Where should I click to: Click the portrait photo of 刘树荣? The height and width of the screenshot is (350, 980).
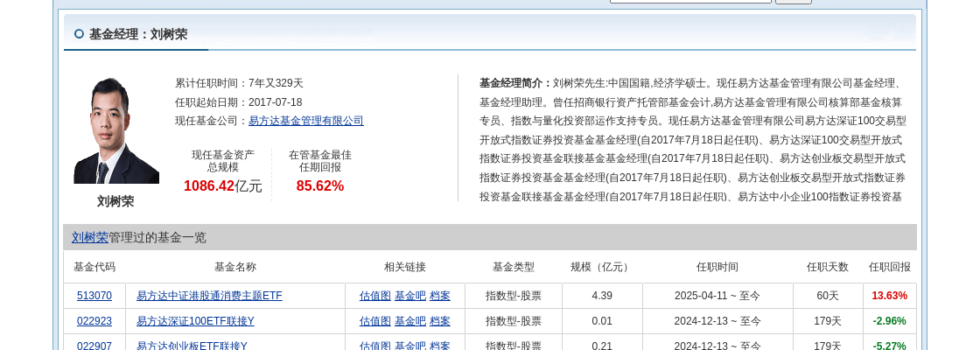[115, 130]
